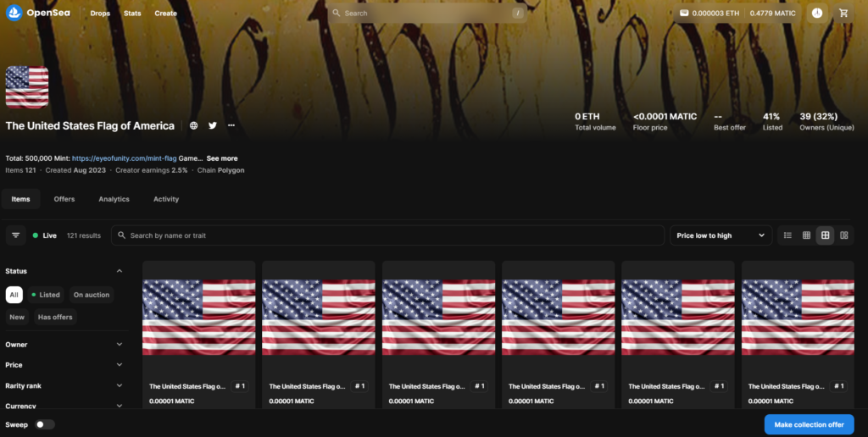Open the collection website globe icon

pos(194,125)
